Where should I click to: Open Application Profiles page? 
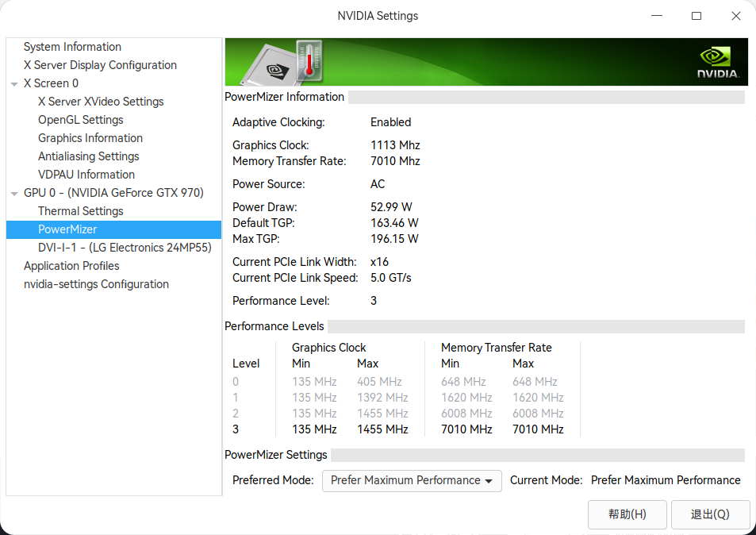point(71,266)
